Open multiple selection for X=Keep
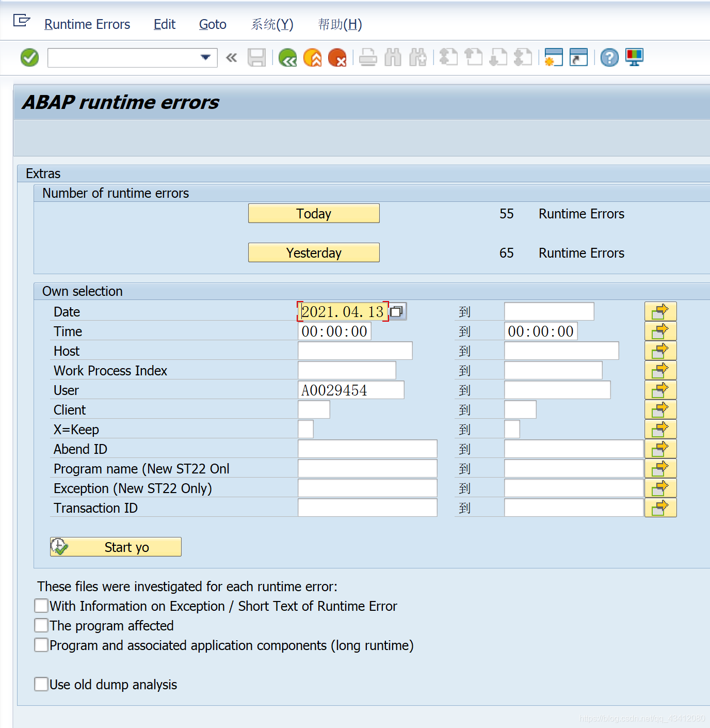Viewport: 710px width, 728px height. [660, 429]
